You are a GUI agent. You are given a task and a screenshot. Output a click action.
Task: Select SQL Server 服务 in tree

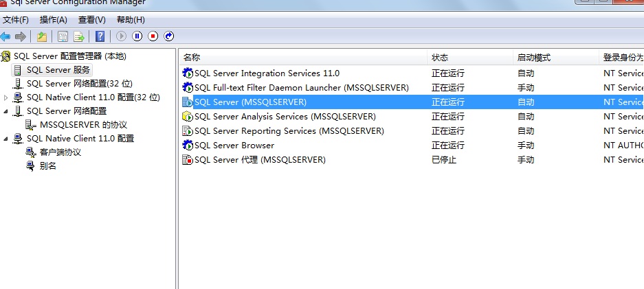pyautogui.click(x=58, y=70)
